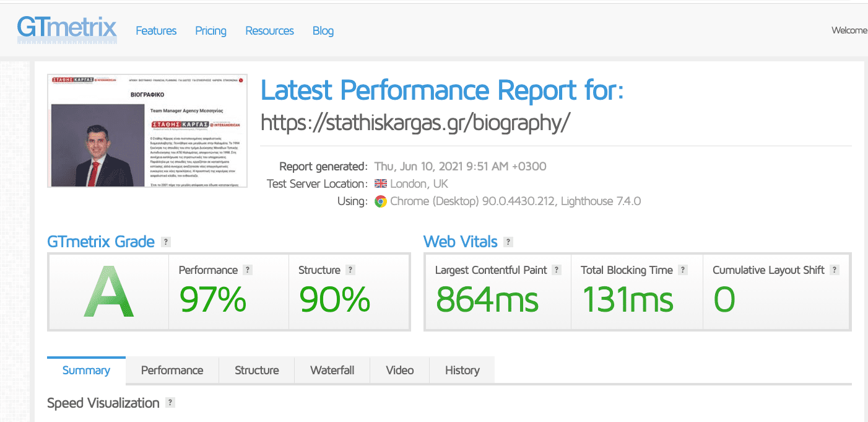Open help for GTmetrix Grade
The height and width of the screenshot is (422, 868).
(x=165, y=242)
